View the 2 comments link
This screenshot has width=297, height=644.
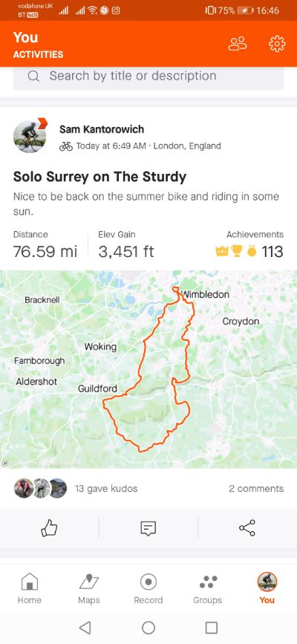click(256, 488)
